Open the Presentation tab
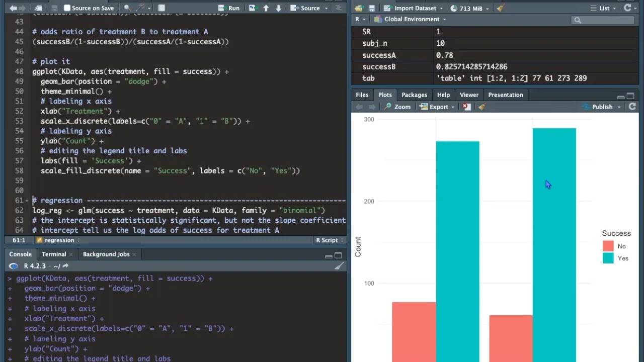644x362 pixels. pyautogui.click(x=505, y=95)
